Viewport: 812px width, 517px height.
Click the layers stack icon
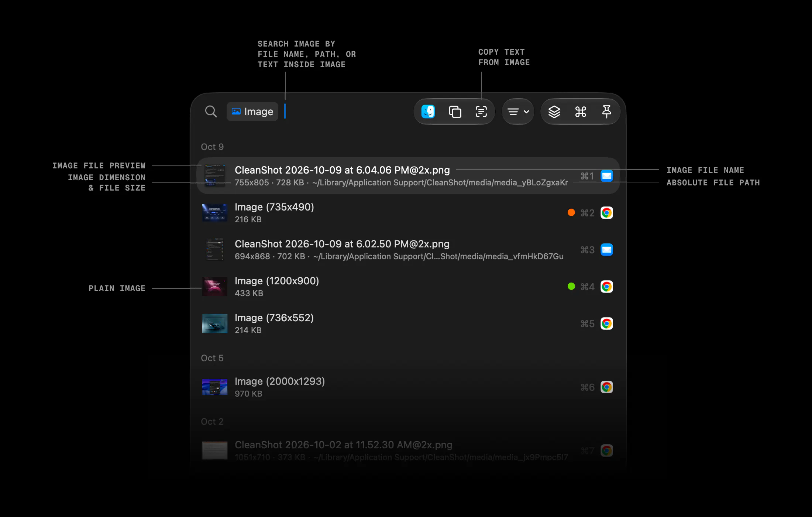(x=554, y=112)
